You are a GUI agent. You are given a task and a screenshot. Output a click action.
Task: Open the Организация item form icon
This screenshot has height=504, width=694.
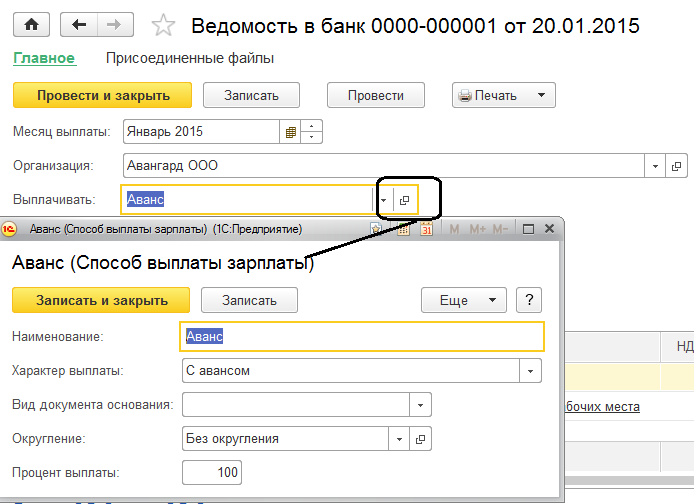[676, 166]
